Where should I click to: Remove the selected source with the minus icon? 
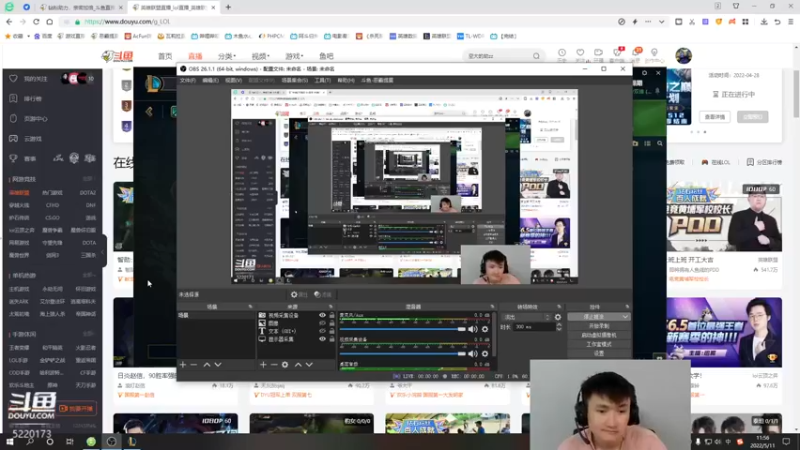[x=274, y=365]
